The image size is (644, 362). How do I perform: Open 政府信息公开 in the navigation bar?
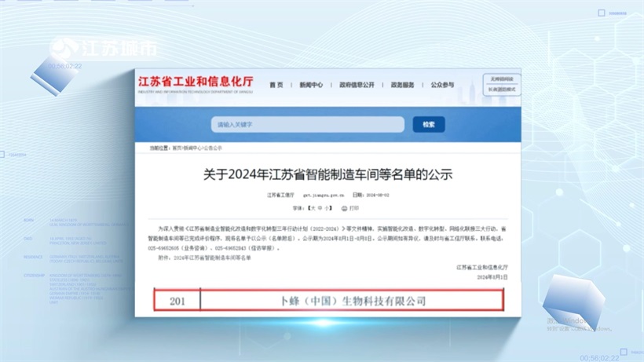(x=357, y=85)
